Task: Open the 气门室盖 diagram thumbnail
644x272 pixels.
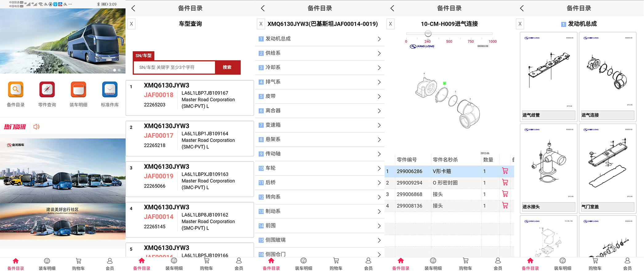Action: [608, 168]
